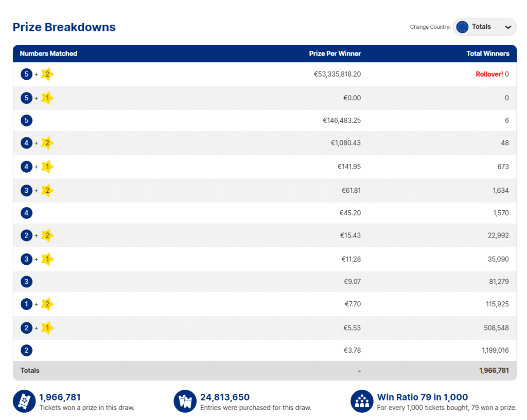Image resolution: width=527 pixels, height=420 pixels.
Task: Click the Prize Per Winner column header
Action: pyautogui.click(x=335, y=53)
